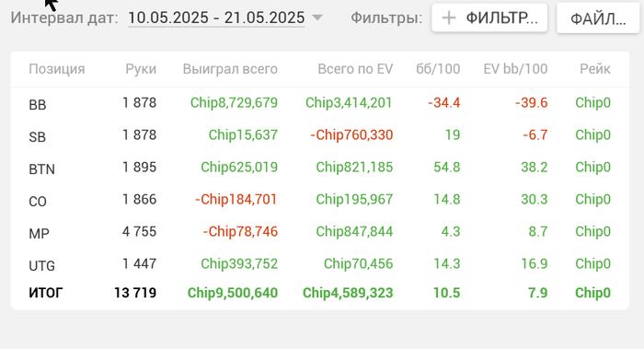Select the MP position row
The image size is (644, 349).
pyautogui.click(x=320, y=231)
